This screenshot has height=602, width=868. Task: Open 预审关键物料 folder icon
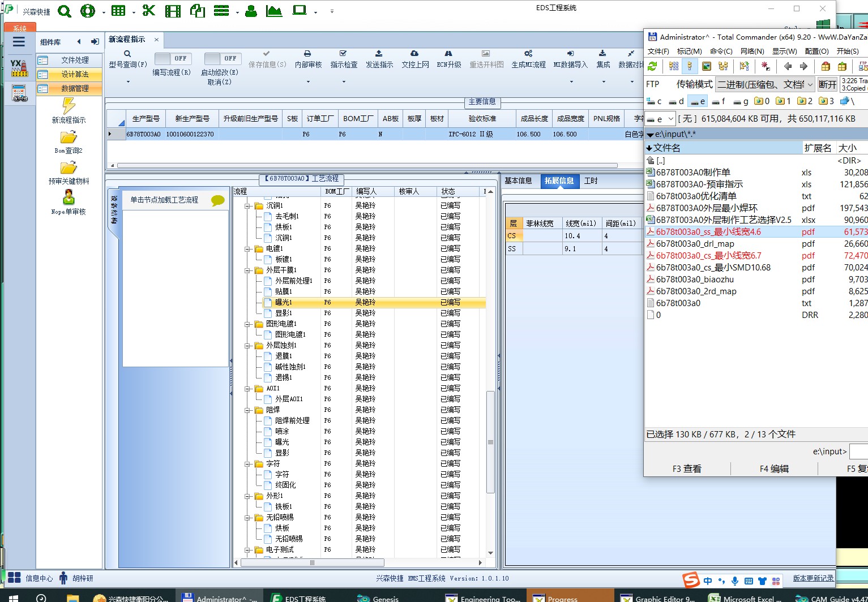pyautogui.click(x=69, y=167)
